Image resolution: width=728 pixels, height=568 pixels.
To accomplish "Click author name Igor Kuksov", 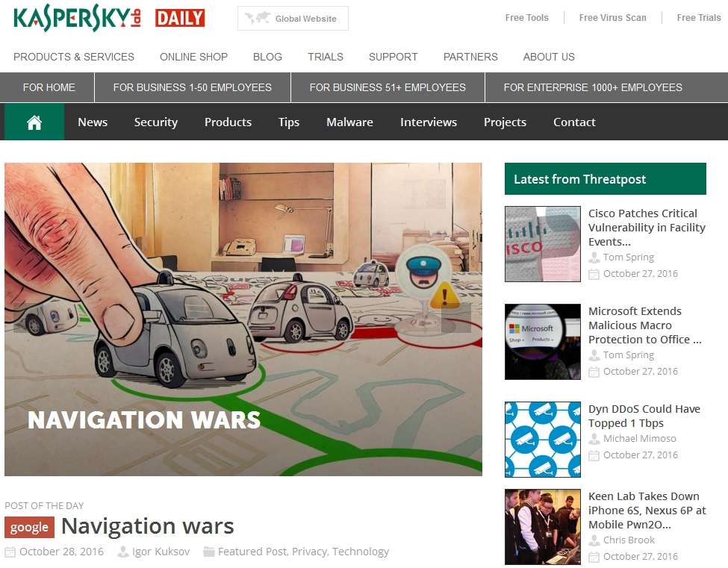I will 161,552.
